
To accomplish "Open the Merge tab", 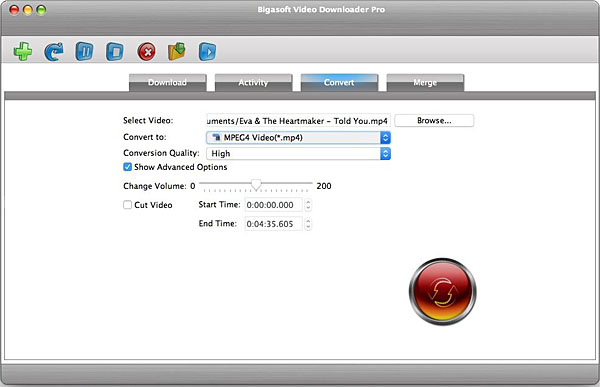I will click(425, 83).
